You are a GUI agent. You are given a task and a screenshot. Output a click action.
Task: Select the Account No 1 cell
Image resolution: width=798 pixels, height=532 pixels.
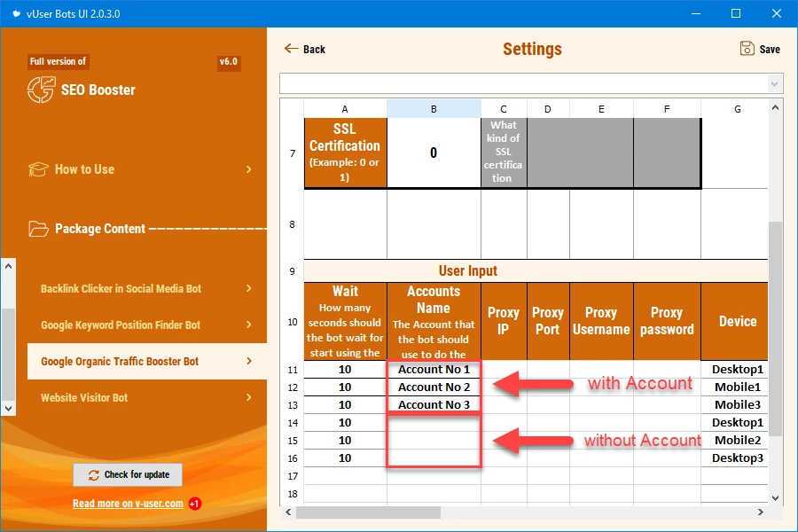point(434,370)
